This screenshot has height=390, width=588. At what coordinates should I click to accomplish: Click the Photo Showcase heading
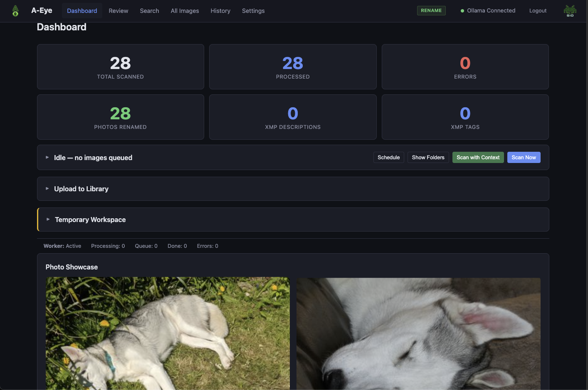[72, 267]
